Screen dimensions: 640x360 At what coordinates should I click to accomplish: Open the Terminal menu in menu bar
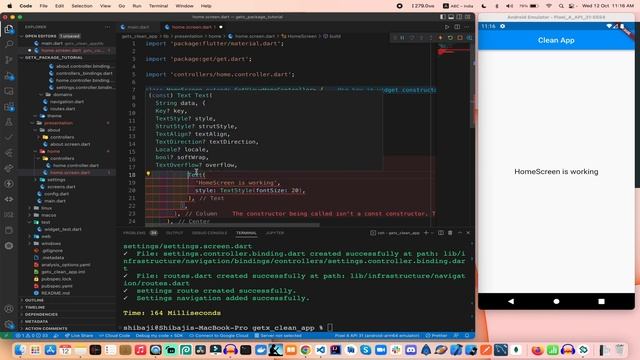pos(158,6)
